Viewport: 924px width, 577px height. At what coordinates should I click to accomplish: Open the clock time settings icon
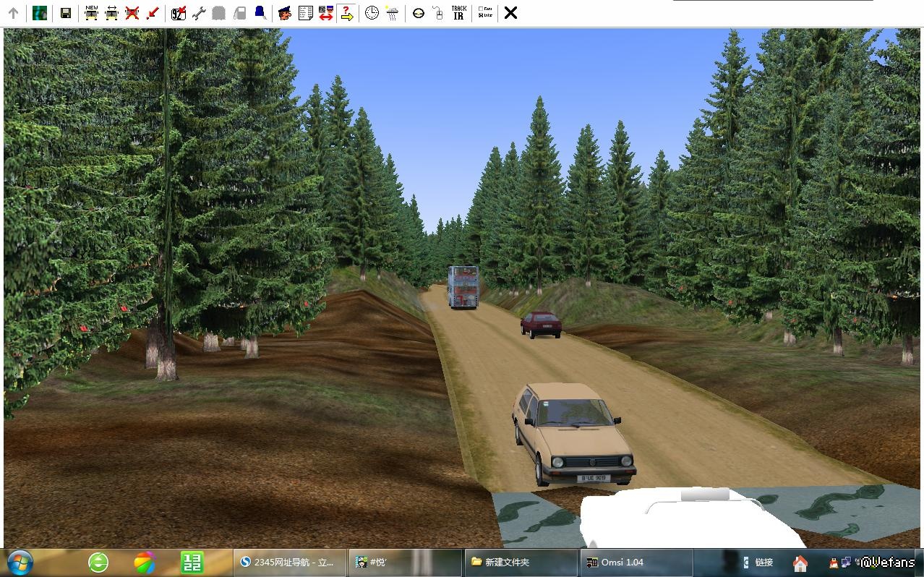click(x=372, y=13)
